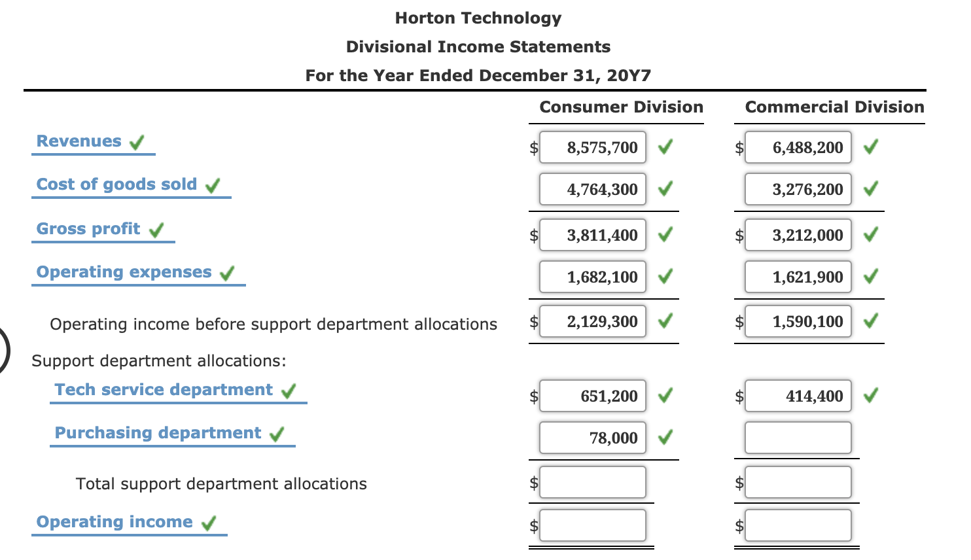Click Commercial Division revenues field 6,488,200
971x560 pixels.
point(798,147)
